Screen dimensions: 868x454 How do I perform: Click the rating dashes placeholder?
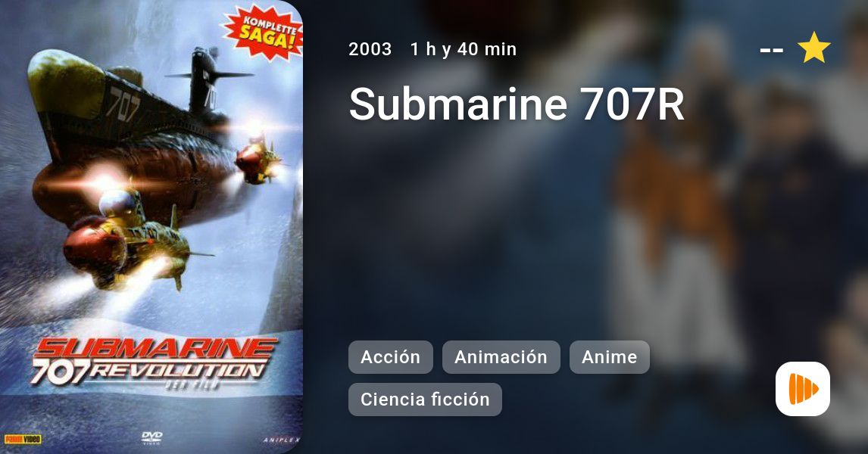coord(771,50)
